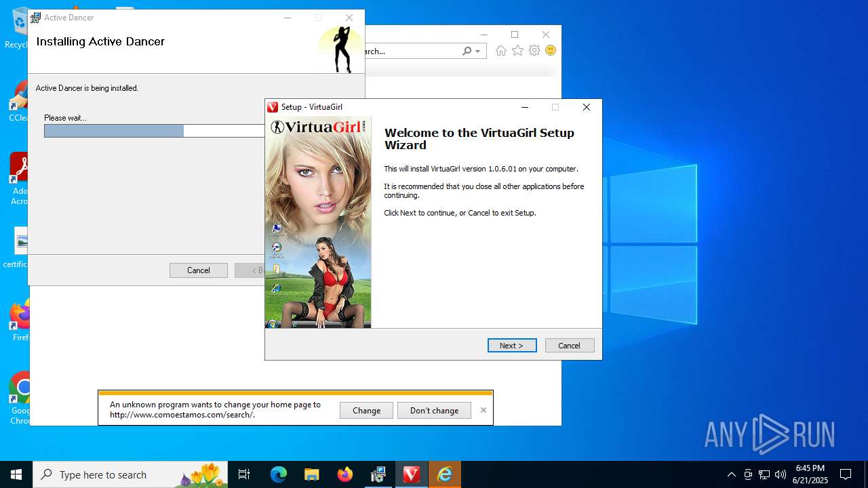Click the VirtuaGirl wizard banner image
Image resolution: width=868 pixels, height=488 pixels.
click(x=318, y=222)
